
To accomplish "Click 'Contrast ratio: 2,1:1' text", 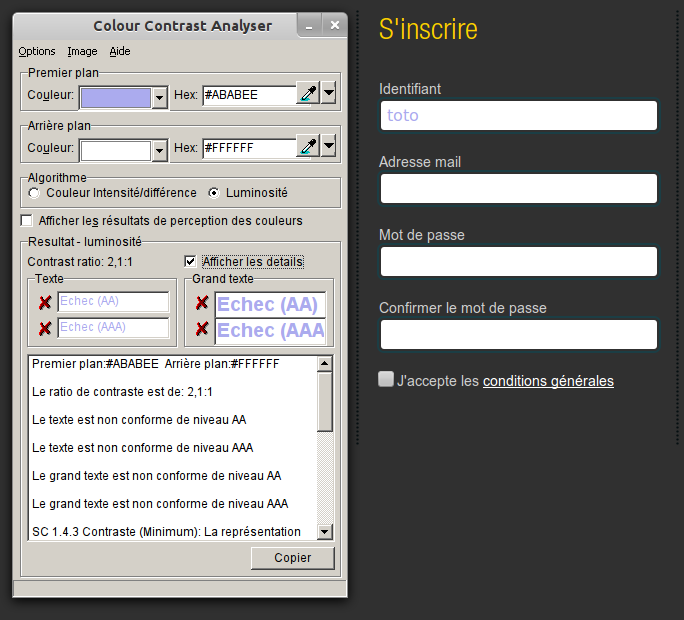I will coord(80,262).
